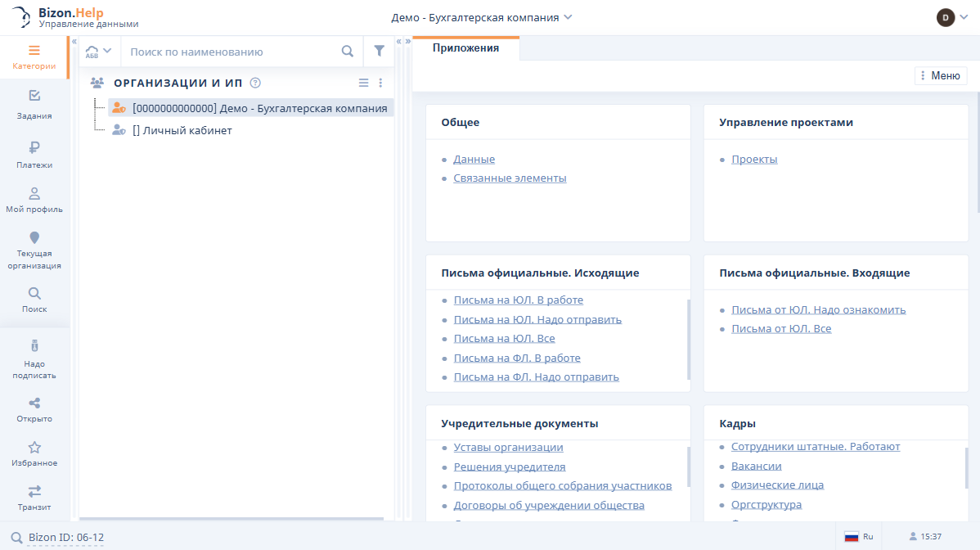This screenshot has width=980, height=550.
Task: Open Договоры об учреждении общества
Action: point(549,505)
